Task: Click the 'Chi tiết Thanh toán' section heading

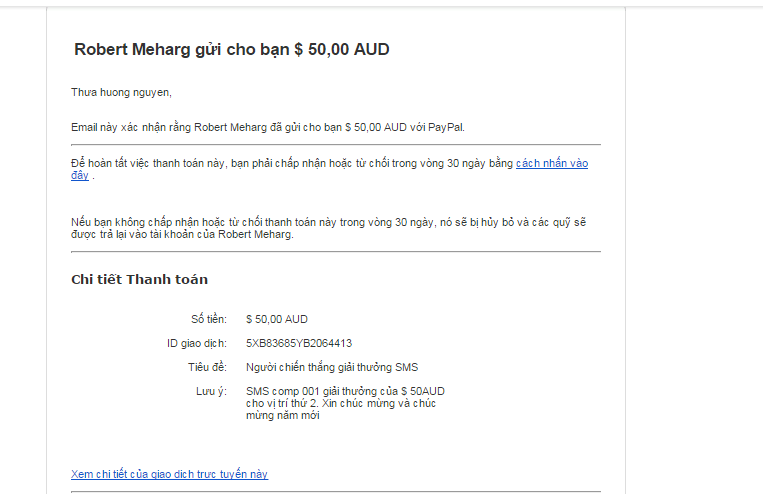Action: click(139, 279)
